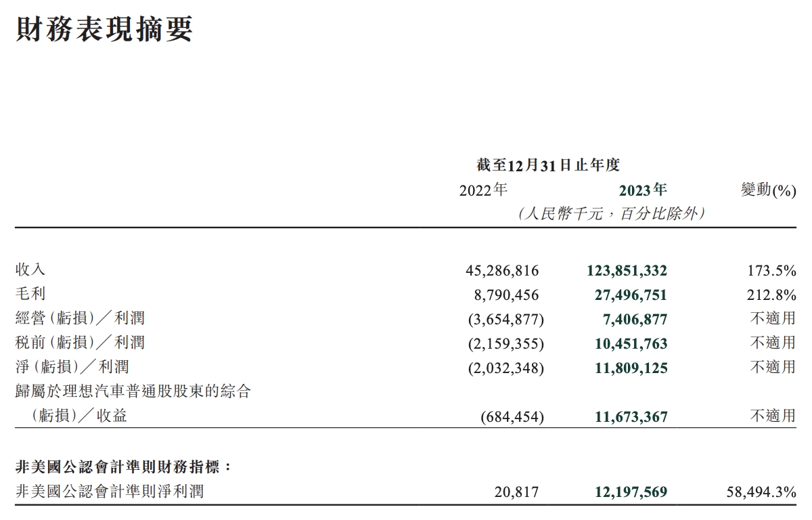Select the gross profit change 212.8%
Image resolution: width=812 pixels, height=520 pixels.
(772, 295)
